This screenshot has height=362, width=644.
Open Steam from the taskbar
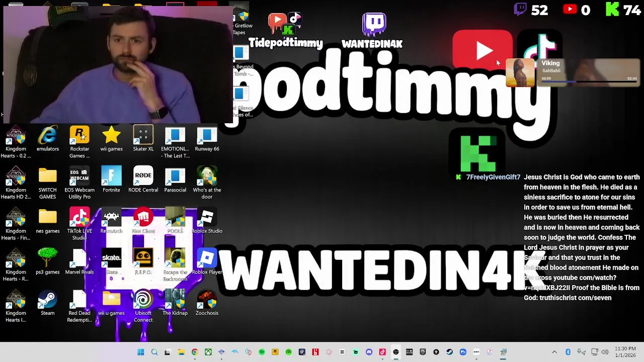pyautogui.click(x=449, y=352)
